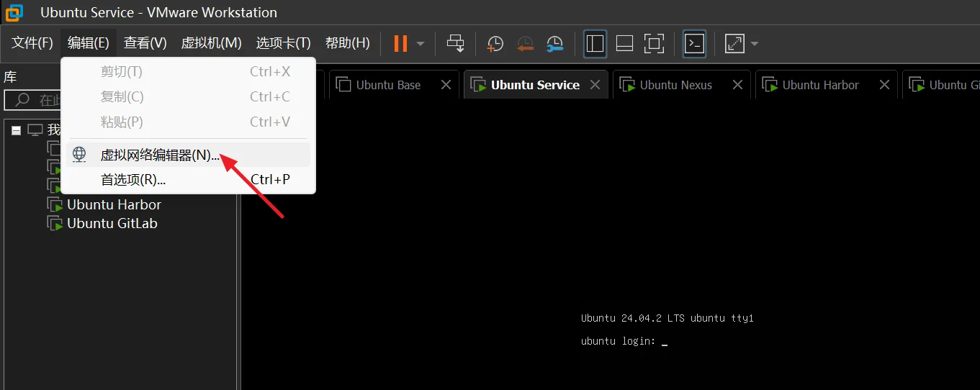Pause the virtual machine with the orange button
This screenshot has width=980, height=390.
pos(400,43)
